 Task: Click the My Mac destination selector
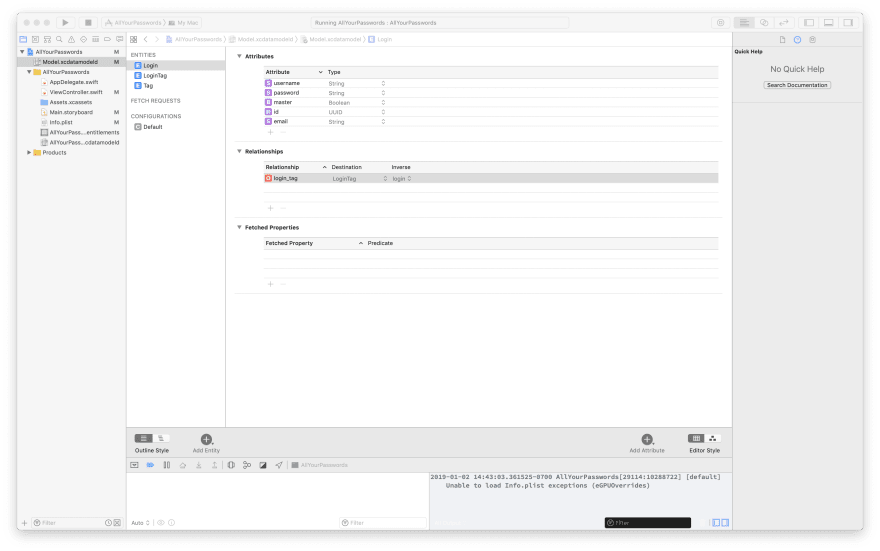[184, 23]
